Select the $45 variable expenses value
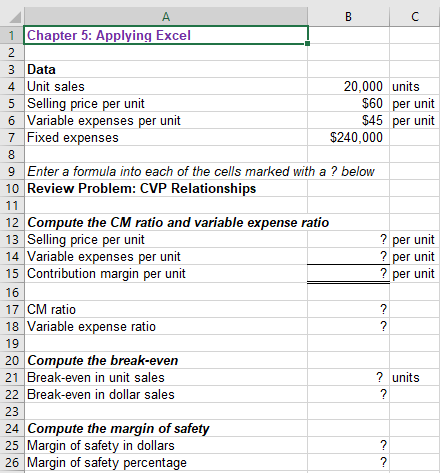Image resolution: width=440 pixels, height=473 pixels. [348, 120]
